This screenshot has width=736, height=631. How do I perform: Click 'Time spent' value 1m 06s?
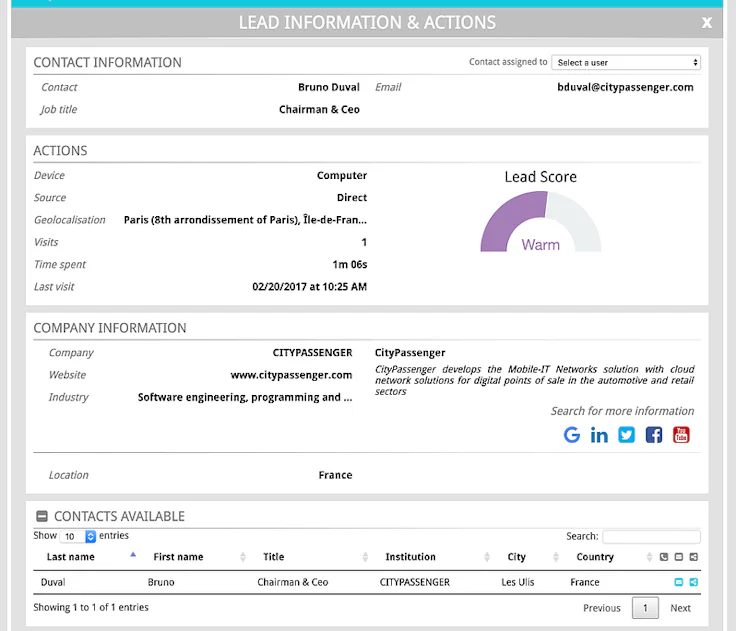pyautogui.click(x=350, y=264)
